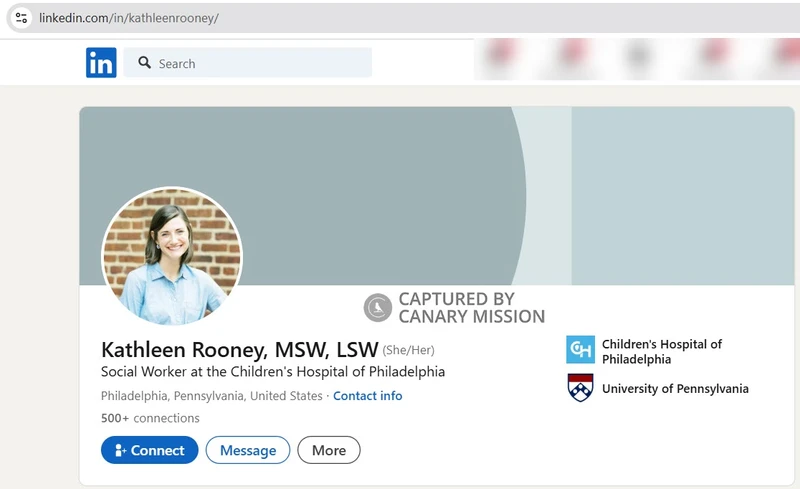Click the Children's Hospital of Philadelphia logo
This screenshot has height=489, width=800.
coord(580,350)
